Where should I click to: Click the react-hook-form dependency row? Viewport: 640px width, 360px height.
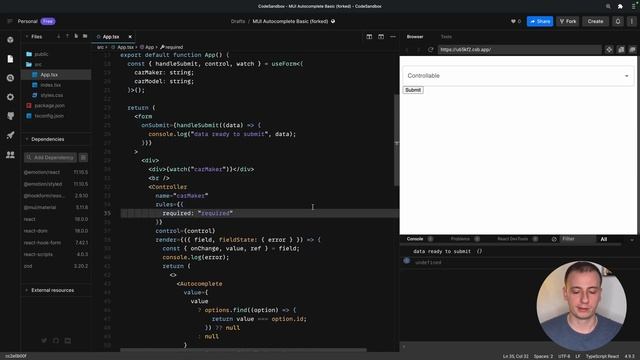point(56,242)
